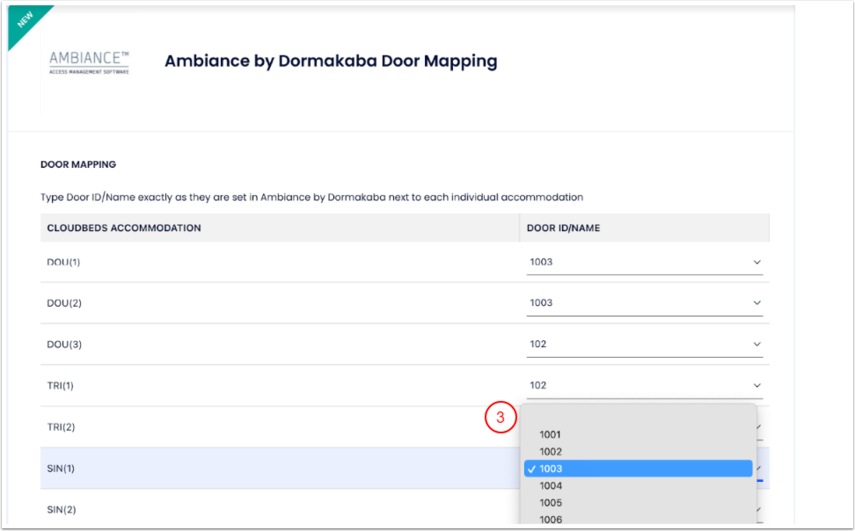The width and height of the screenshot is (855, 531).
Task: Click the Ambiance by Dormakaba Door Mapping title
Action: 330,61
